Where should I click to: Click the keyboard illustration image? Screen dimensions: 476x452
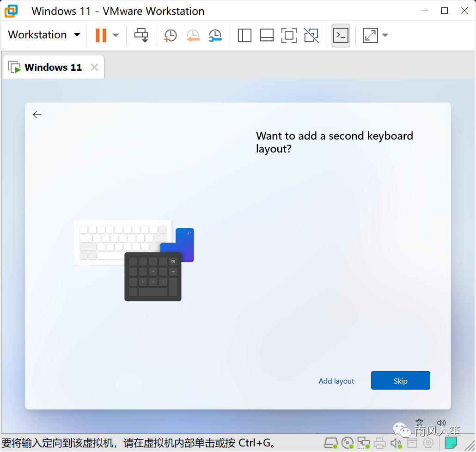click(x=134, y=260)
